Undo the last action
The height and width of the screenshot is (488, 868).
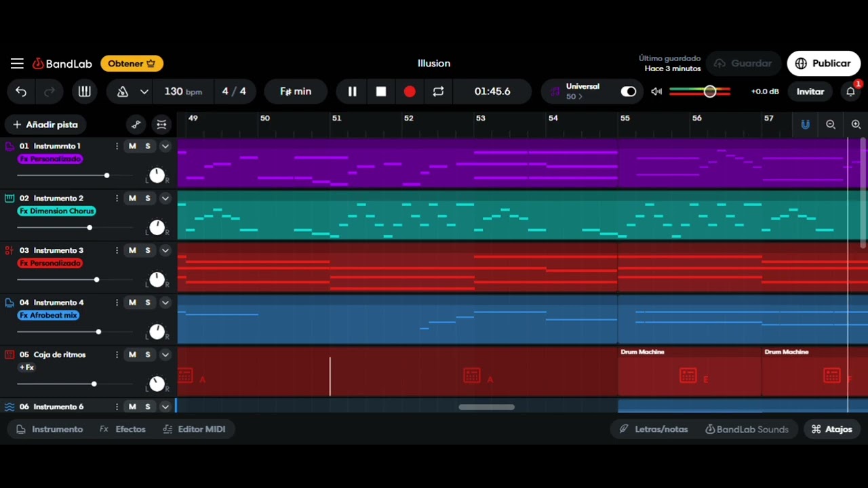click(x=21, y=91)
